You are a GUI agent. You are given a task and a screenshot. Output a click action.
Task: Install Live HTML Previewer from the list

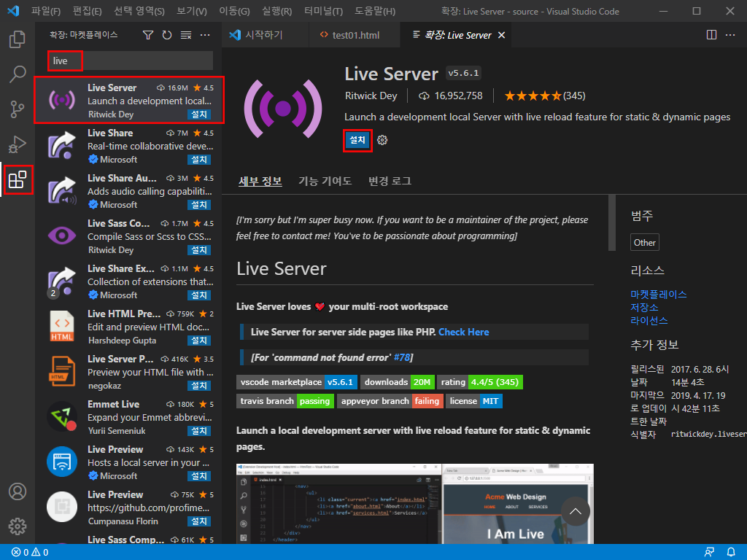click(x=199, y=341)
